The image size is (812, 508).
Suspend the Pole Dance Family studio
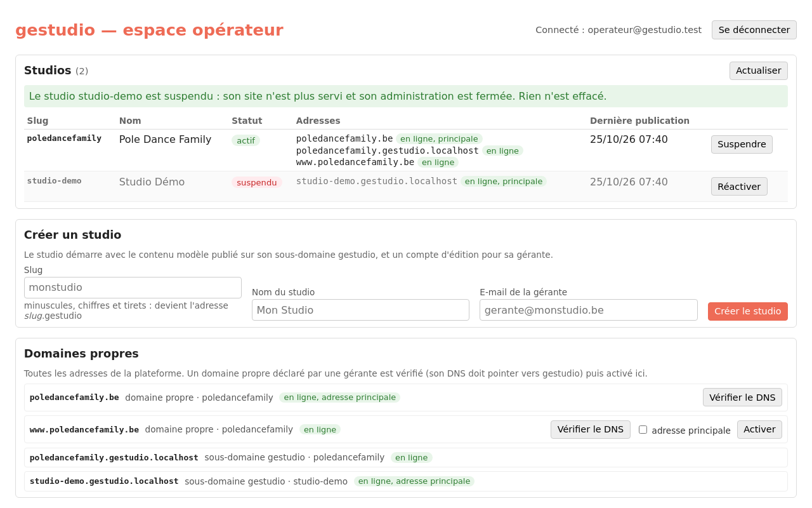[x=742, y=144]
